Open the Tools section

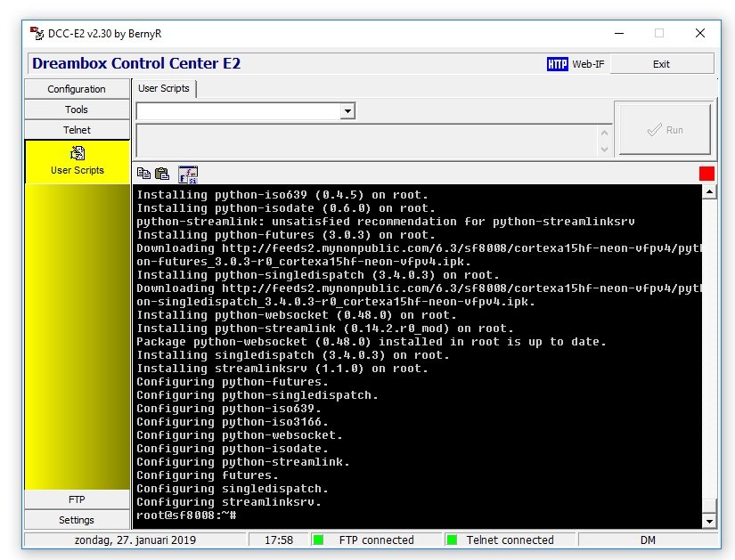click(77, 110)
